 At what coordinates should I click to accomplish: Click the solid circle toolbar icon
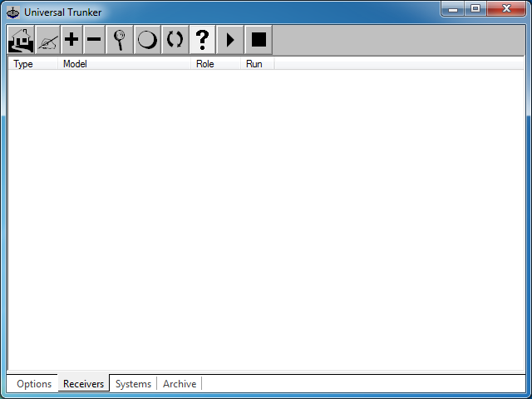pyautogui.click(x=147, y=40)
